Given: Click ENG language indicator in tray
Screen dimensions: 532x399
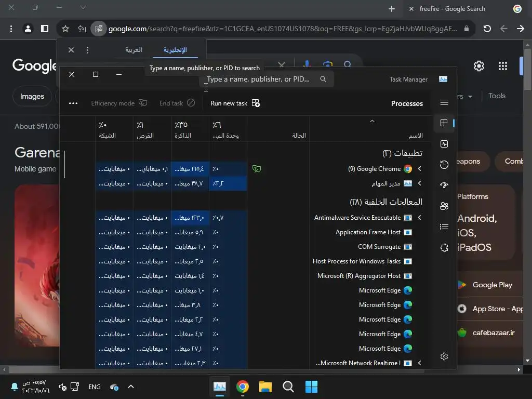Looking at the screenshot, I should [95, 387].
